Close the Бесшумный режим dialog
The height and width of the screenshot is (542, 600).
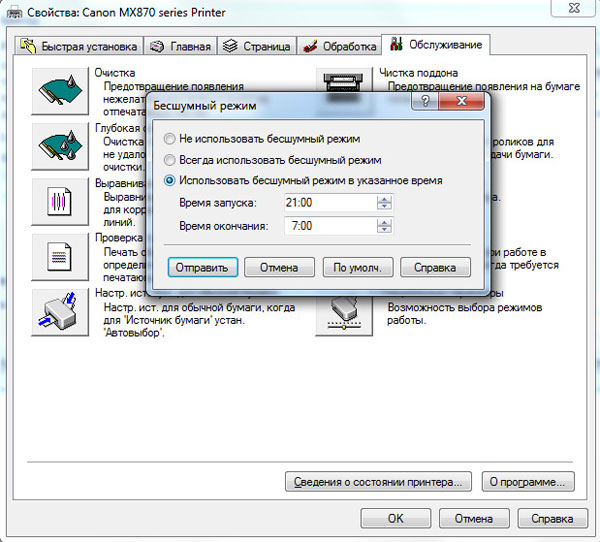coord(461,101)
